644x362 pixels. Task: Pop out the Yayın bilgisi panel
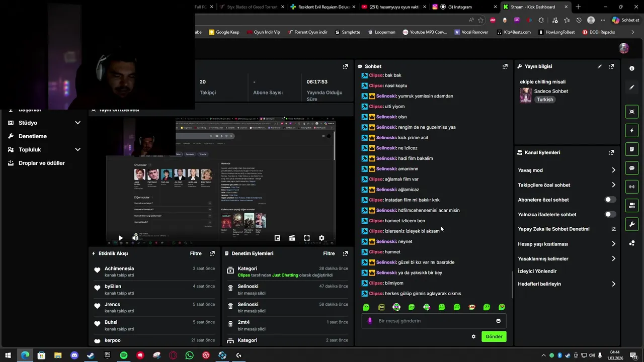pyautogui.click(x=612, y=66)
